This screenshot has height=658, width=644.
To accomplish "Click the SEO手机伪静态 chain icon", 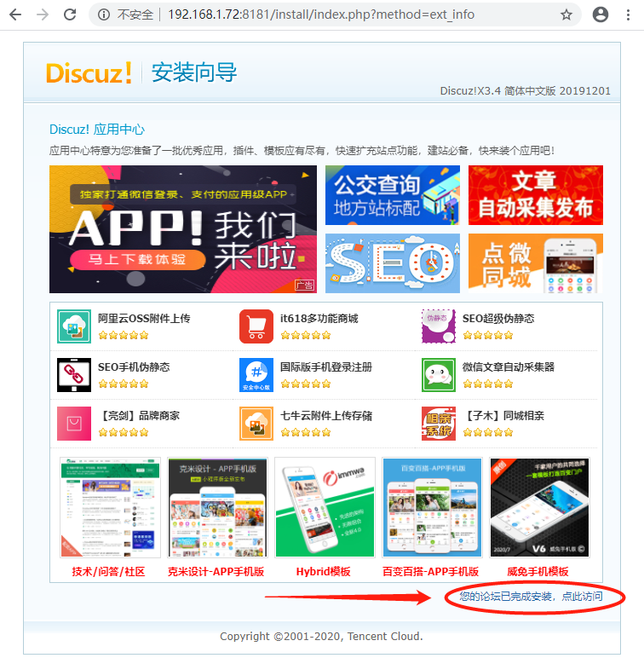I will pyautogui.click(x=74, y=375).
